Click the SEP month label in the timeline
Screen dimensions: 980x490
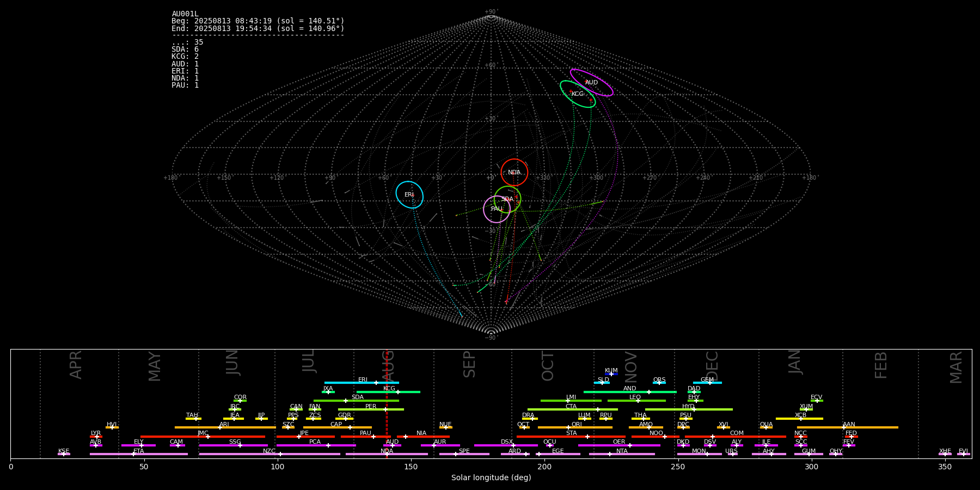pos(469,364)
